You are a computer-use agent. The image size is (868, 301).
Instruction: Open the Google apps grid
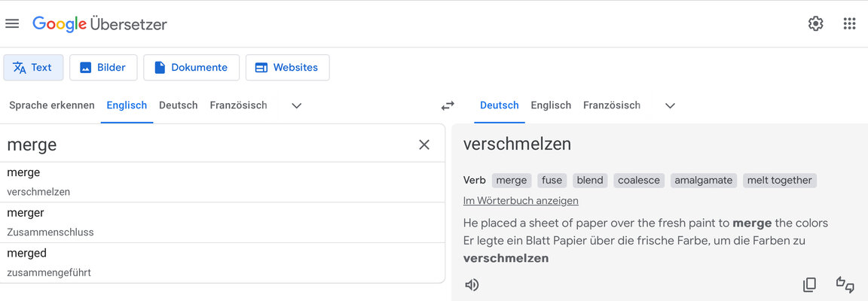tap(849, 24)
